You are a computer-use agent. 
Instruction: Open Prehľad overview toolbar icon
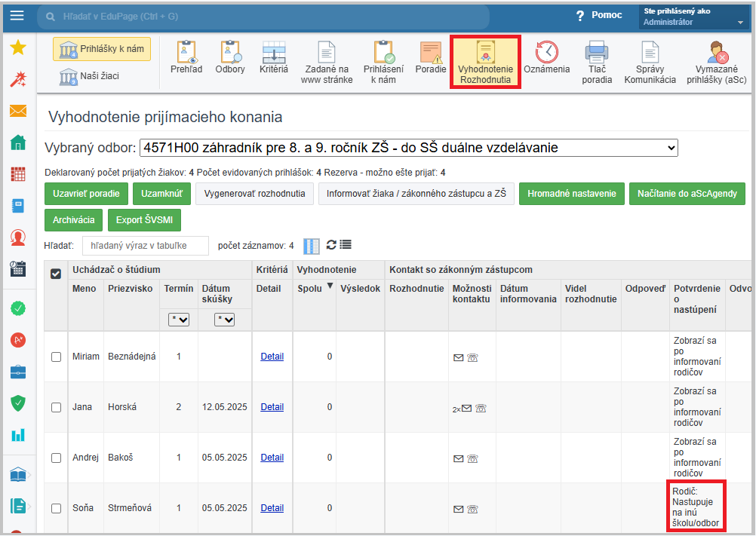(x=186, y=57)
